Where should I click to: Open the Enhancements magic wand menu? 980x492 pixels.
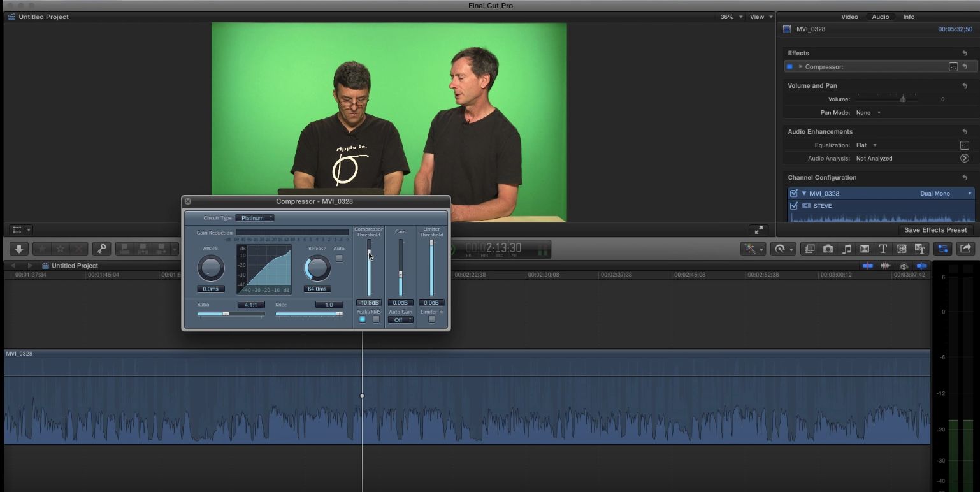(x=753, y=249)
